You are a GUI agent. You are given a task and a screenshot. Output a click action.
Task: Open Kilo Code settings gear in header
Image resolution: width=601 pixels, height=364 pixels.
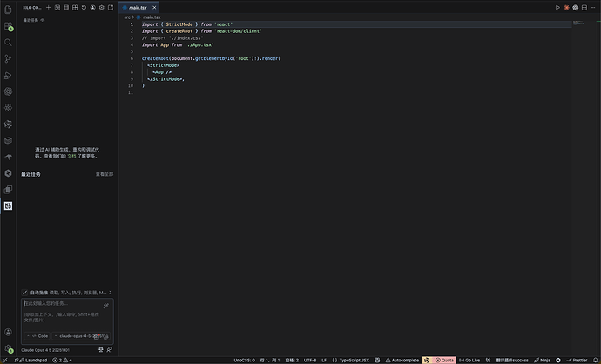tap(102, 7)
